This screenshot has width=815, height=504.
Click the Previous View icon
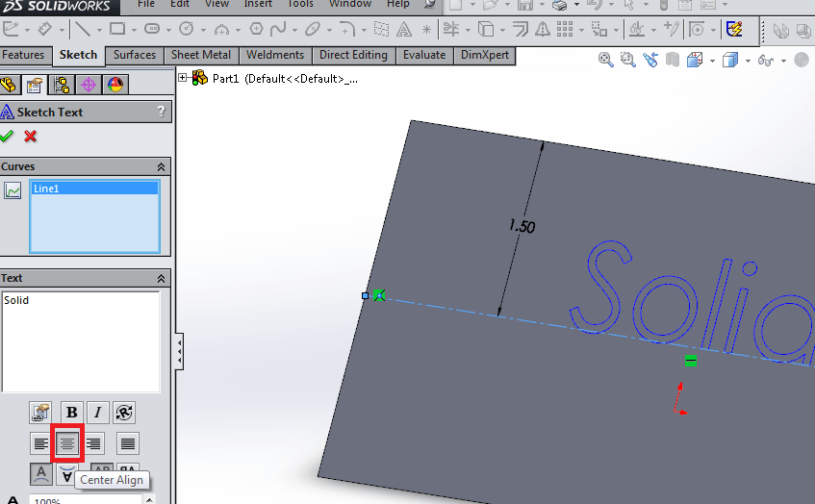pyautogui.click(x=650, y=61)
